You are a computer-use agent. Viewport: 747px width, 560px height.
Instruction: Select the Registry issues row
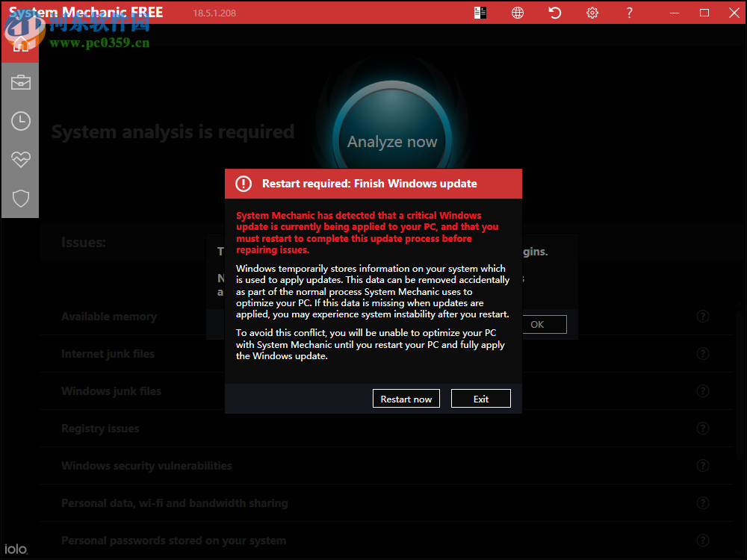pos(386,428)
